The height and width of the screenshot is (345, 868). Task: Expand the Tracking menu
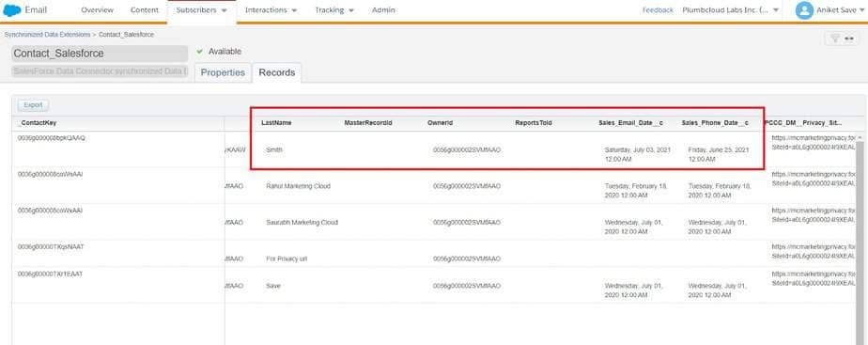point(334,10)
